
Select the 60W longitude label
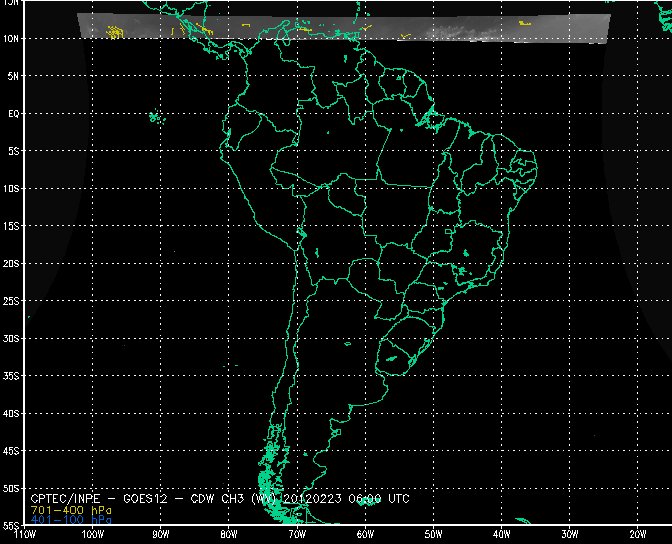(x=365, y=535)
